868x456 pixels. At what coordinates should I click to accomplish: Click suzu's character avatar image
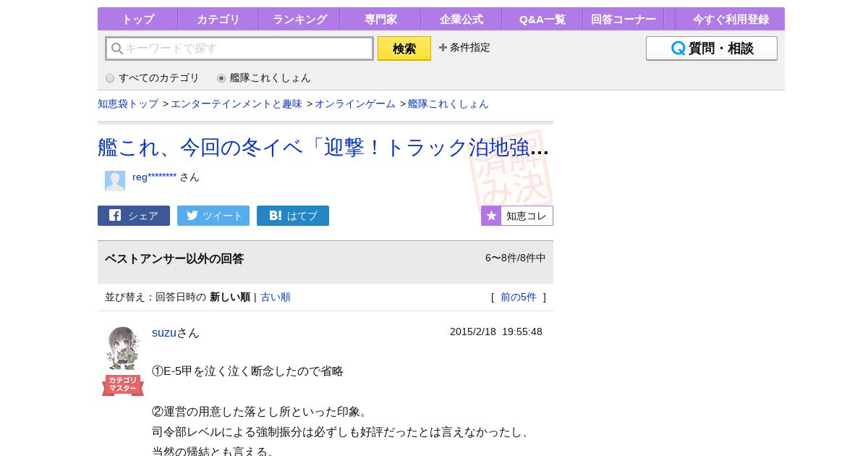pyautogui.click(x=123, y=349)
